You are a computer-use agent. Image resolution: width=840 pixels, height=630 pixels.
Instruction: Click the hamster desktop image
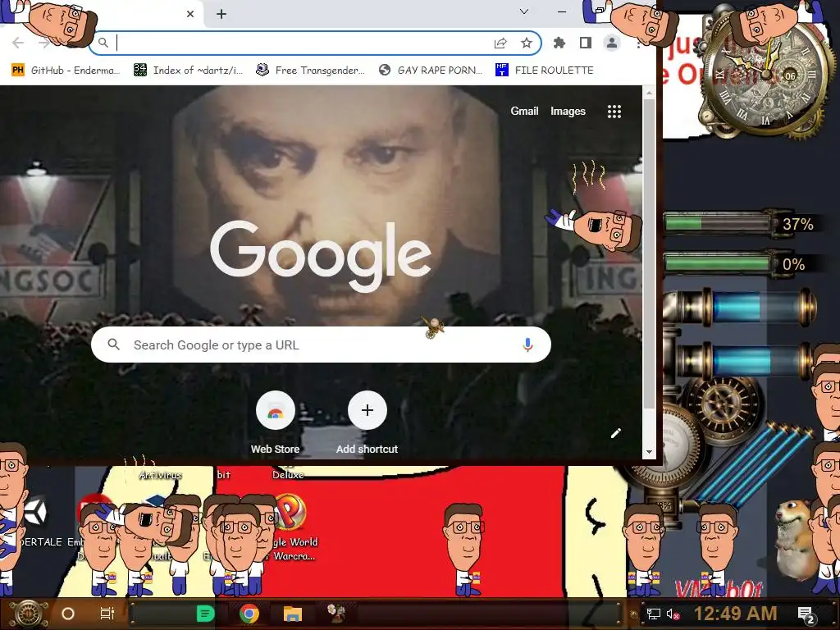(797, 538)
